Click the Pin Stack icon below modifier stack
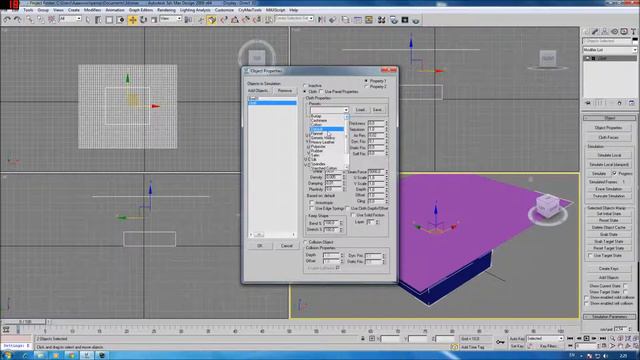 (x=588, y=103)
